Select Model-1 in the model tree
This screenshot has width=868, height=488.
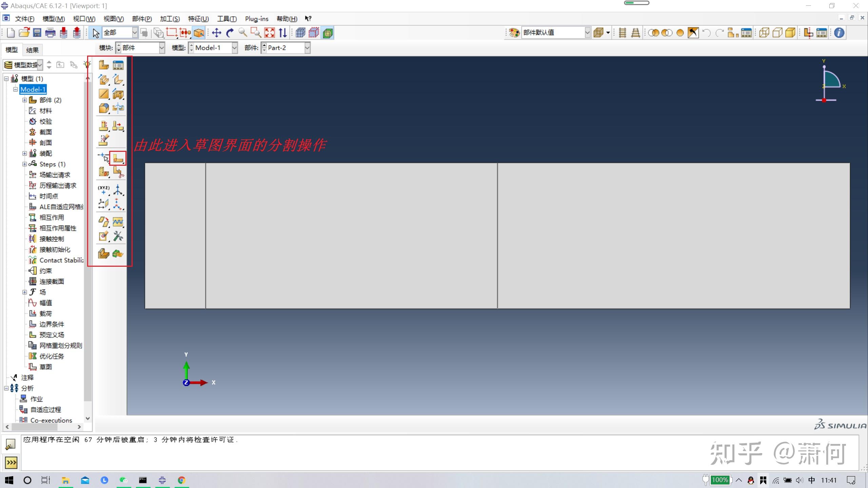coord(33,89)
